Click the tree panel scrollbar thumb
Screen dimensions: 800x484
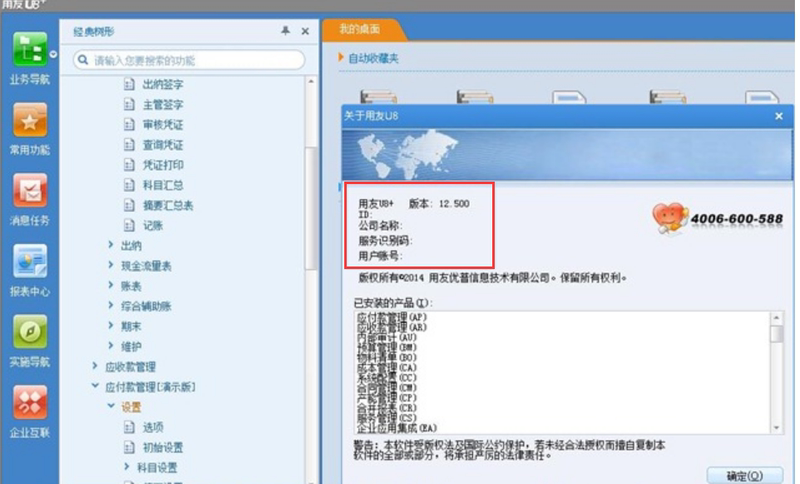pyautogui.click(x=311, y=208)
